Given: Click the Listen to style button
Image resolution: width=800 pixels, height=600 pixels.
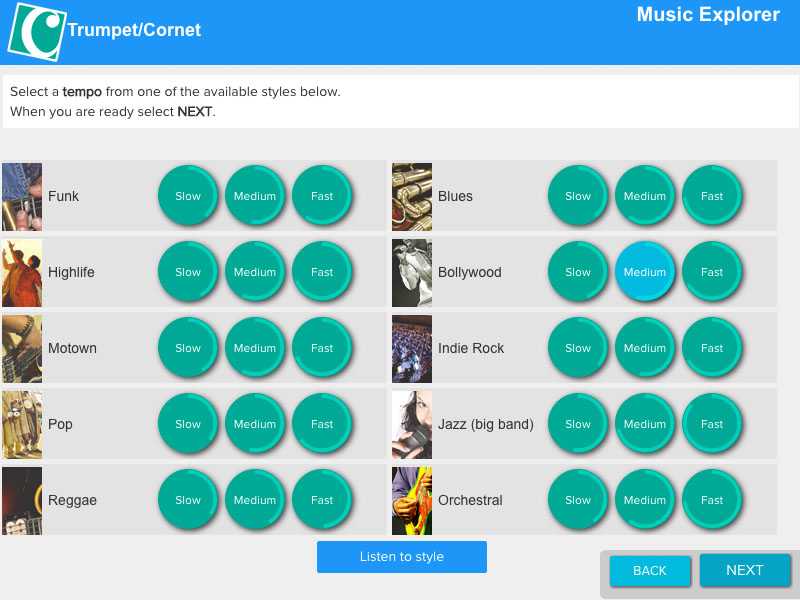Looking at the screenshot, I should click(x=402, y=557).
